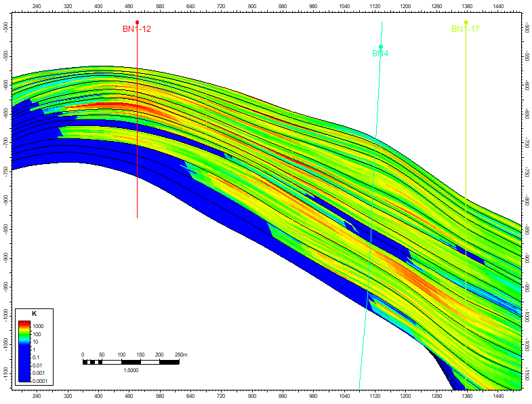Click the 0 label on the scale bar
This screenshot has height=404, width=532.
click(x=83, y=355)
